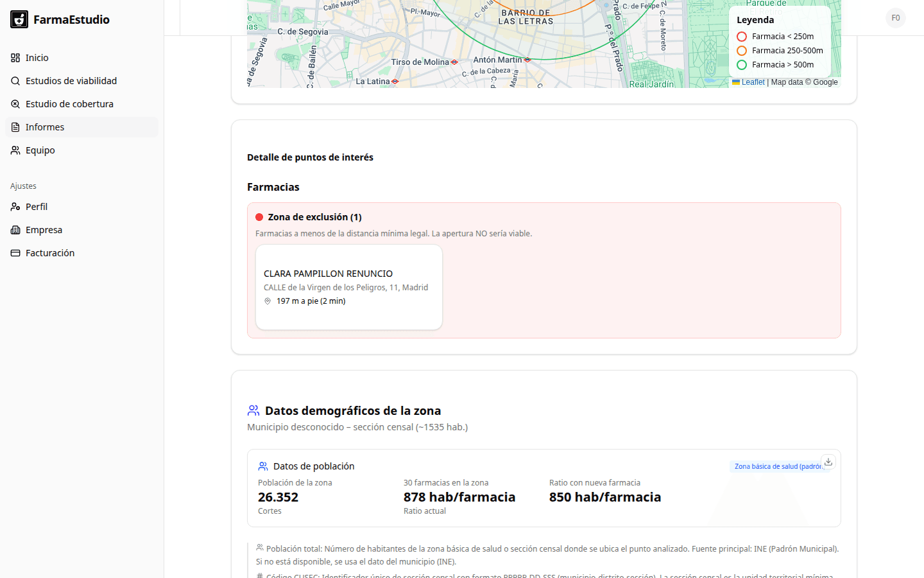Download the population data card
Image resolution: width=924 pixels, height=578 pixels.
tap(828, 462)
